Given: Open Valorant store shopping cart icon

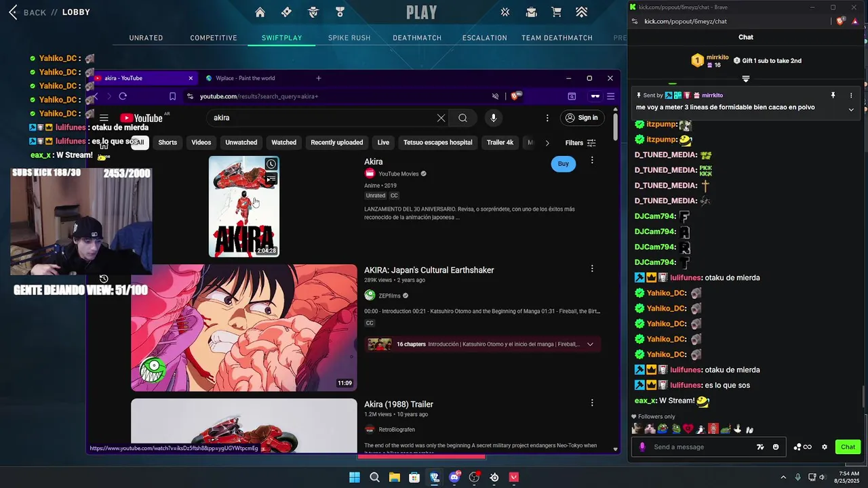Looking at the screenshot, I should [x=557, y=12].
